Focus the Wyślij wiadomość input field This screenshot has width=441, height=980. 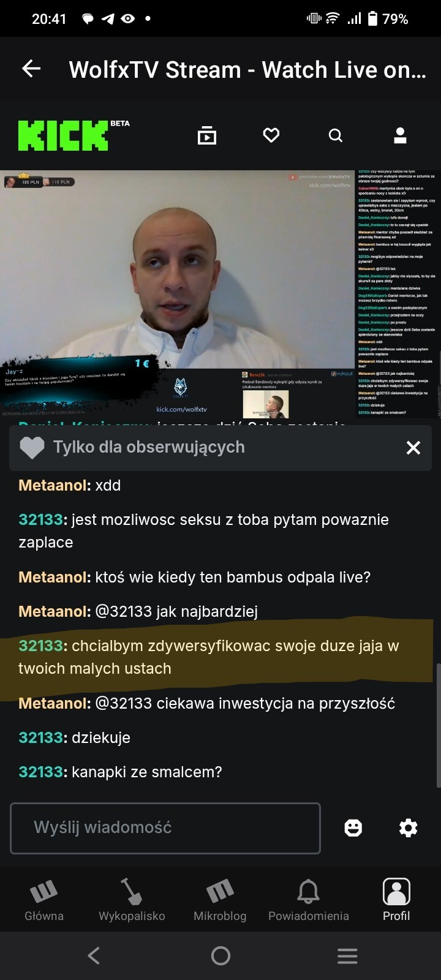[x=165, y=828]
